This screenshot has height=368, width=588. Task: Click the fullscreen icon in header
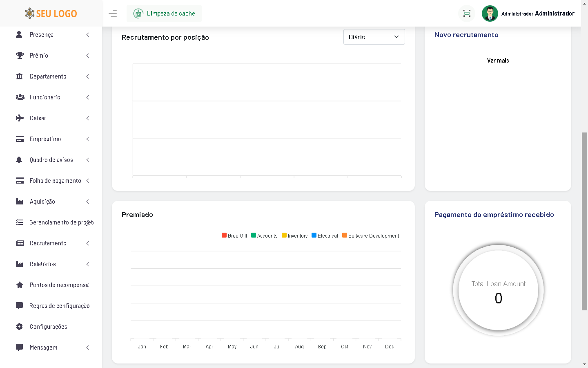[x=467, y=13]
